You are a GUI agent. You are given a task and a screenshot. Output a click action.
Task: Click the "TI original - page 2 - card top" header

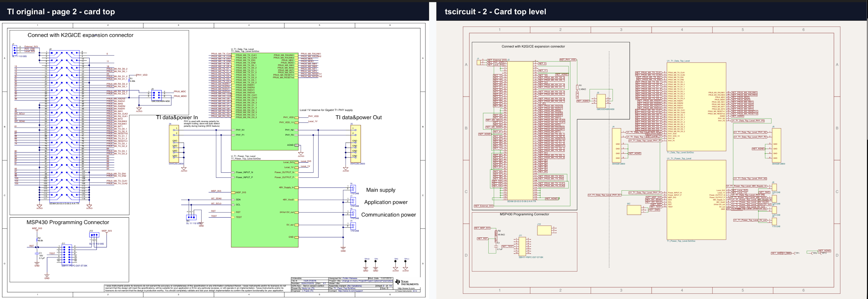click(x=61, y=12)
